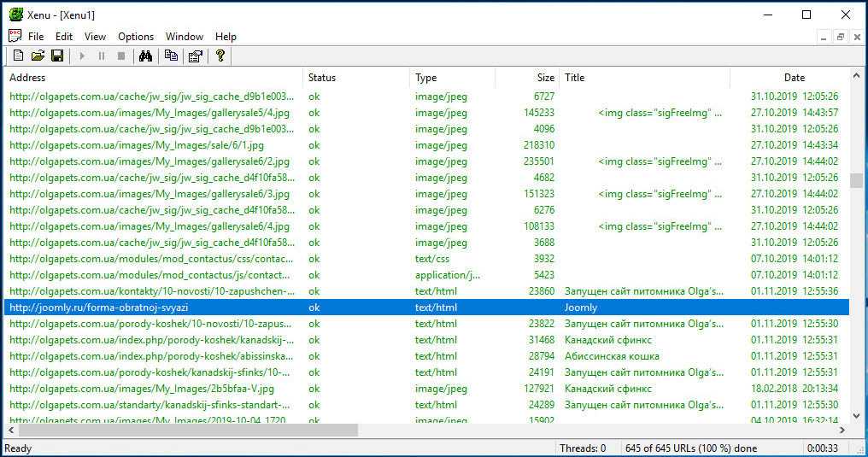Open the Options menu
868x457 pixels.
[x=136, y=37]
